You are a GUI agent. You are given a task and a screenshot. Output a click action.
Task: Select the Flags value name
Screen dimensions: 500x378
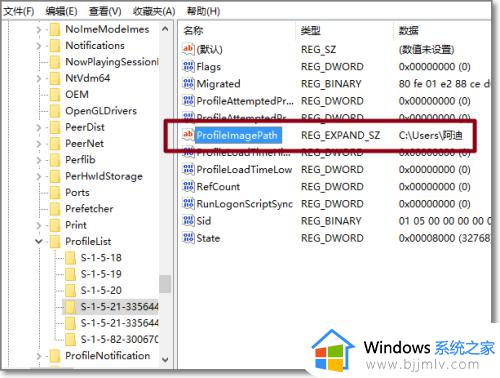[209, 67]
